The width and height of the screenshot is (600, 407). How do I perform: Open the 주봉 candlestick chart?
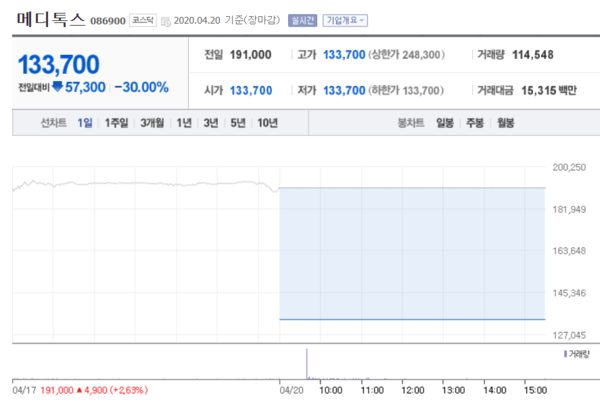[x=475, y=123]
